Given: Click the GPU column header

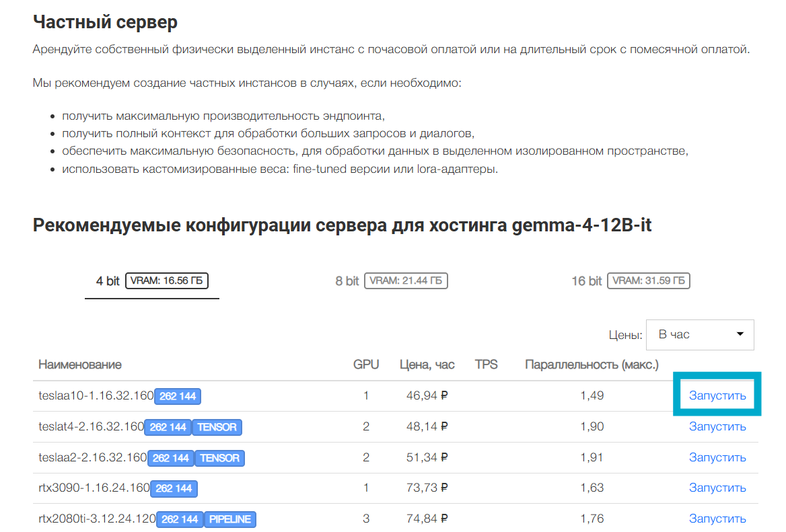Looking at the screenshot, I should coord(366,365).
